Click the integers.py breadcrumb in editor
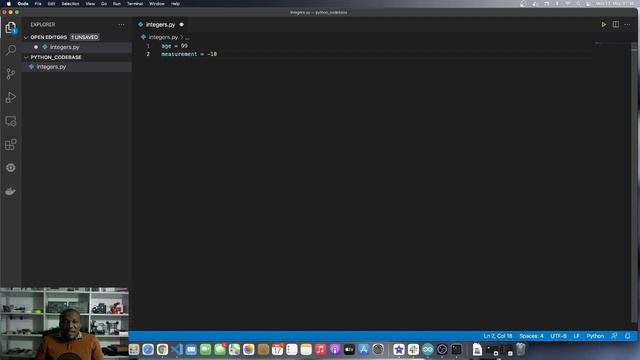Image resolution: width=640 pixels, height=360 pixels. pos(163,37)
